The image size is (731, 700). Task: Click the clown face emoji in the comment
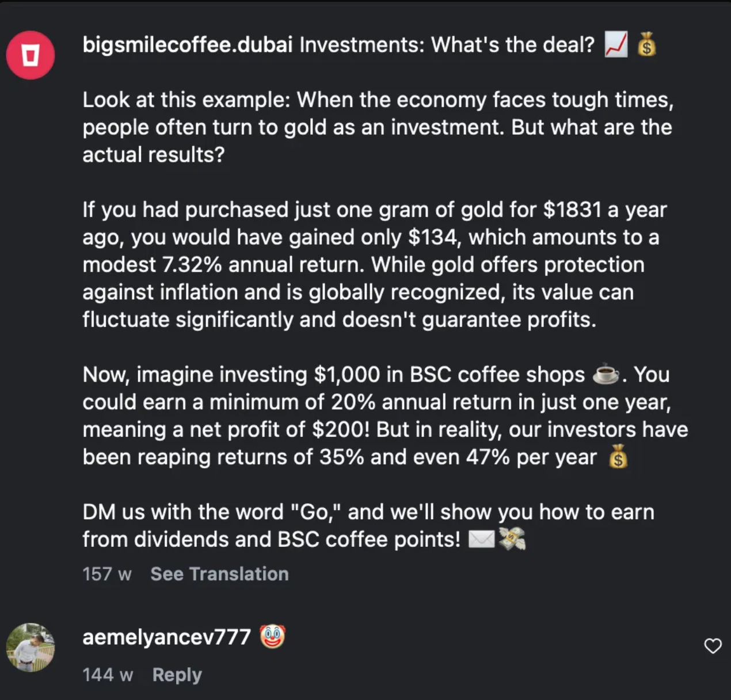pos(273,637)
